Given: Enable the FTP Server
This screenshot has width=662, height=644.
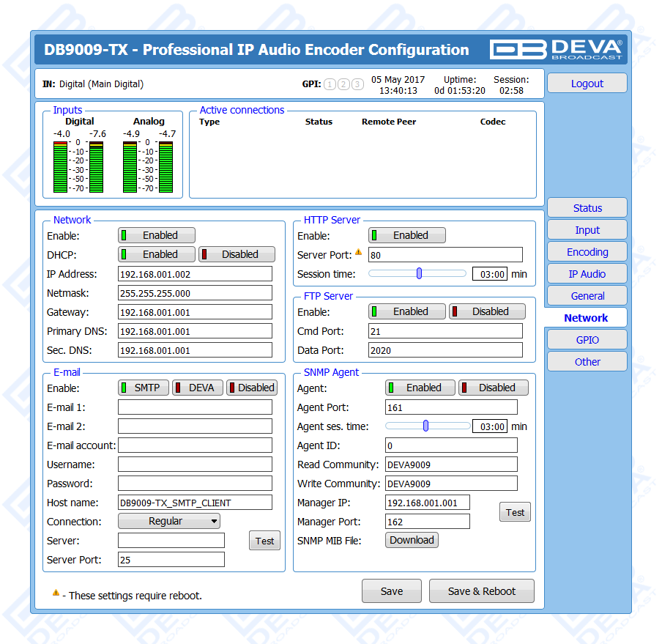Looking at the screenshot, I should tap(407, 311).
